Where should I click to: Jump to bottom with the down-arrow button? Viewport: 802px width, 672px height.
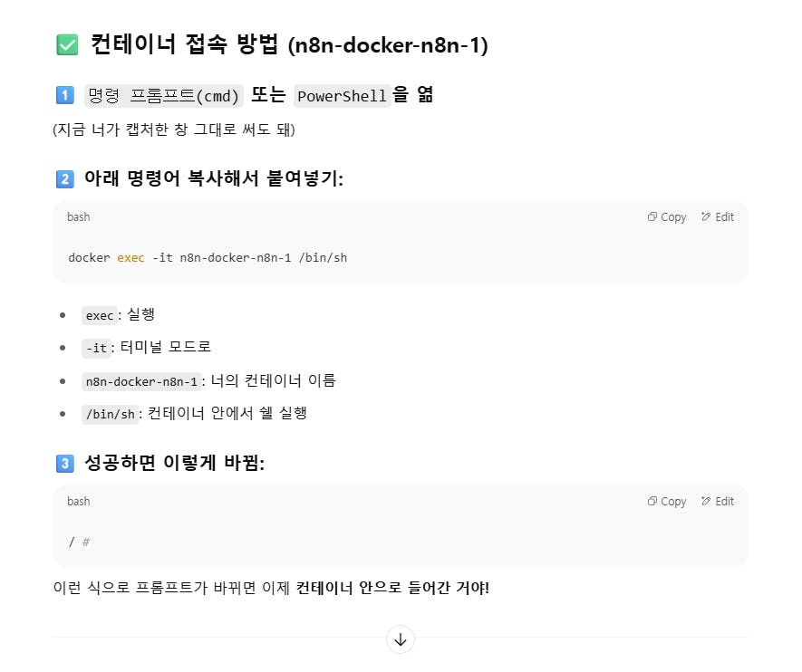click(401, 639)
